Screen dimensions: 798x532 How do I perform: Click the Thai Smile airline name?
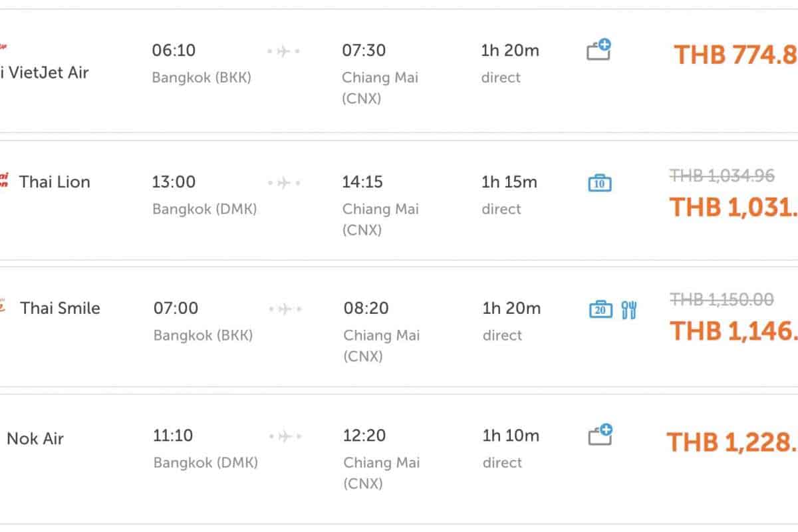(x=60, y=308)
